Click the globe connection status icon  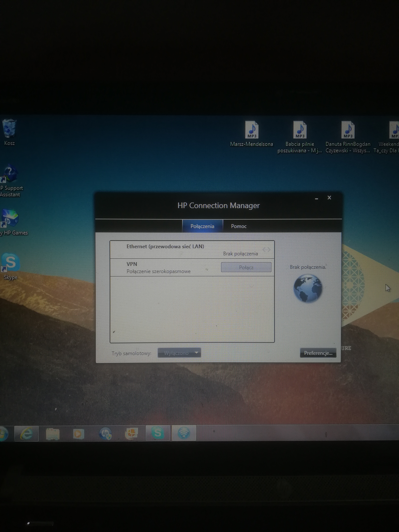click(308, 288)
